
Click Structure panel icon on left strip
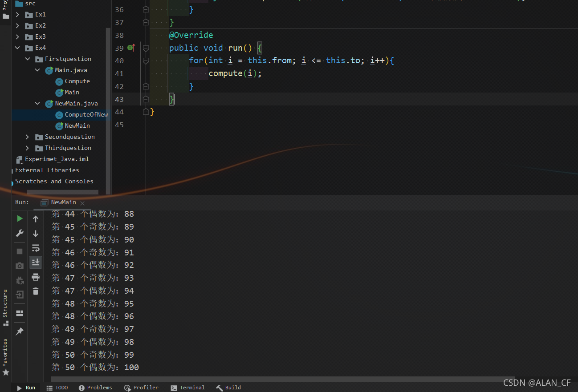pyautogui.click(x=5, y=323)
